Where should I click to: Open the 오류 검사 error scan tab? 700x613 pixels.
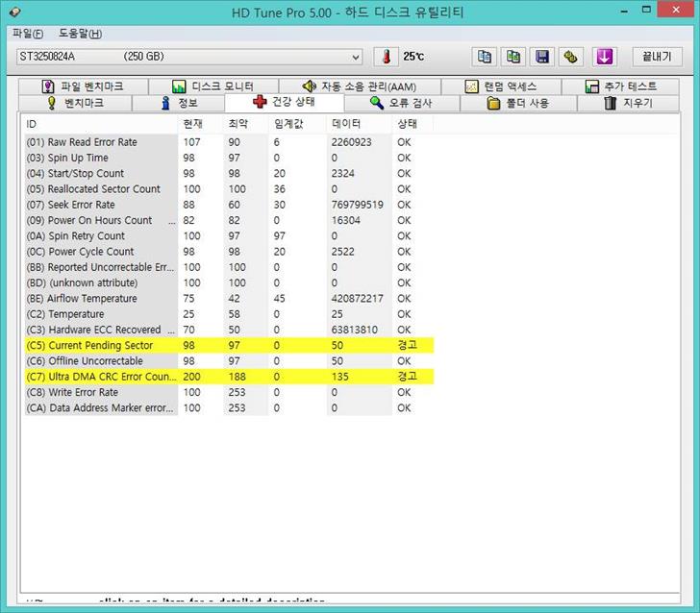coord(401,103)
